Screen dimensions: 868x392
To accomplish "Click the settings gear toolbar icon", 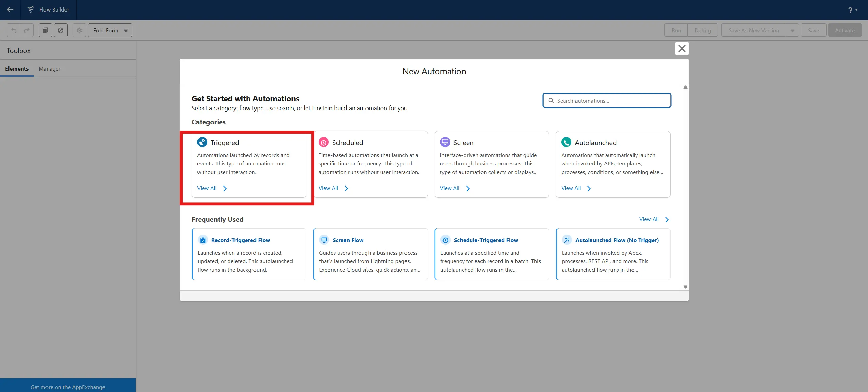I will tap(79, 30).
